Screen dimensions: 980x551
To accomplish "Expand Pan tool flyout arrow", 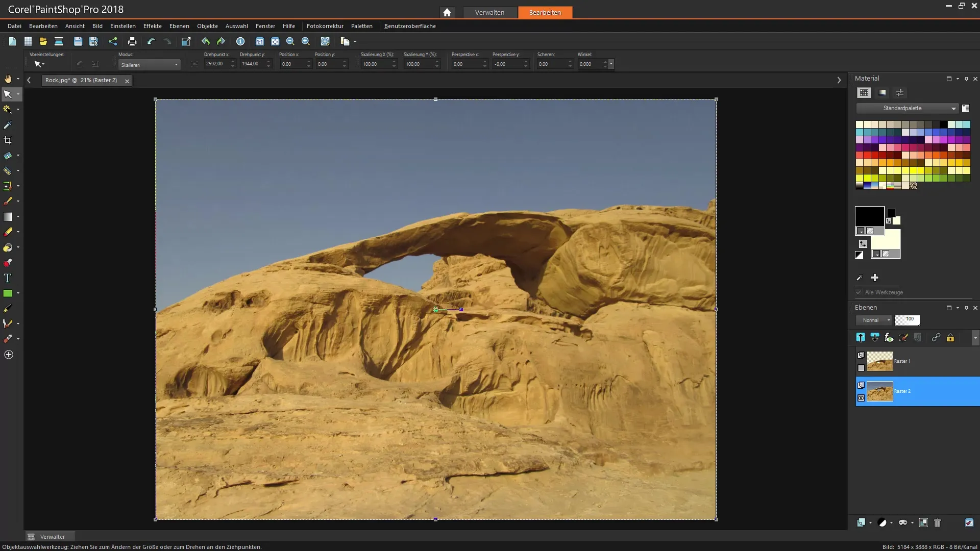I will point(18,79).
